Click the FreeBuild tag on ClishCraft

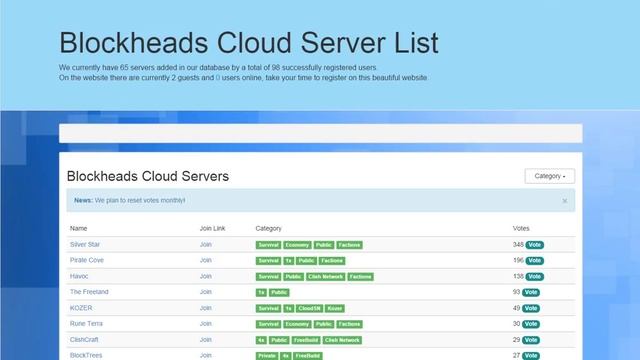click(306, 340)
